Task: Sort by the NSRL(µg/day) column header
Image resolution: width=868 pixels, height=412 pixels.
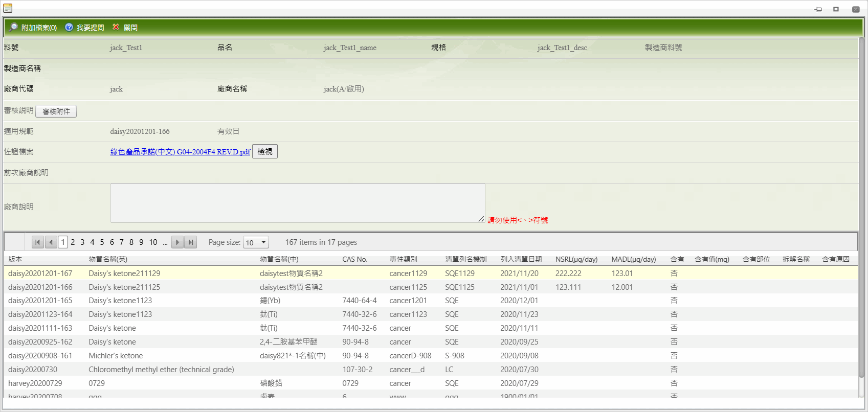Action: [576, 259]
